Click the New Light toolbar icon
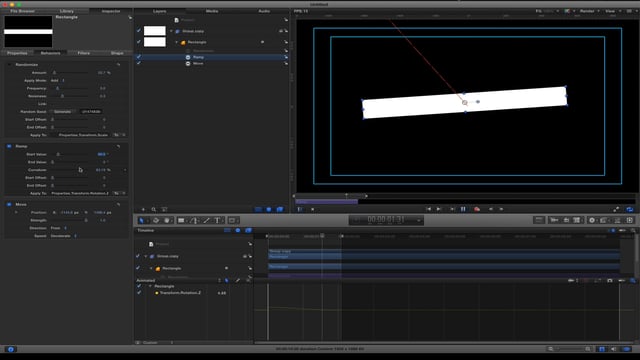 click(566, 220)
